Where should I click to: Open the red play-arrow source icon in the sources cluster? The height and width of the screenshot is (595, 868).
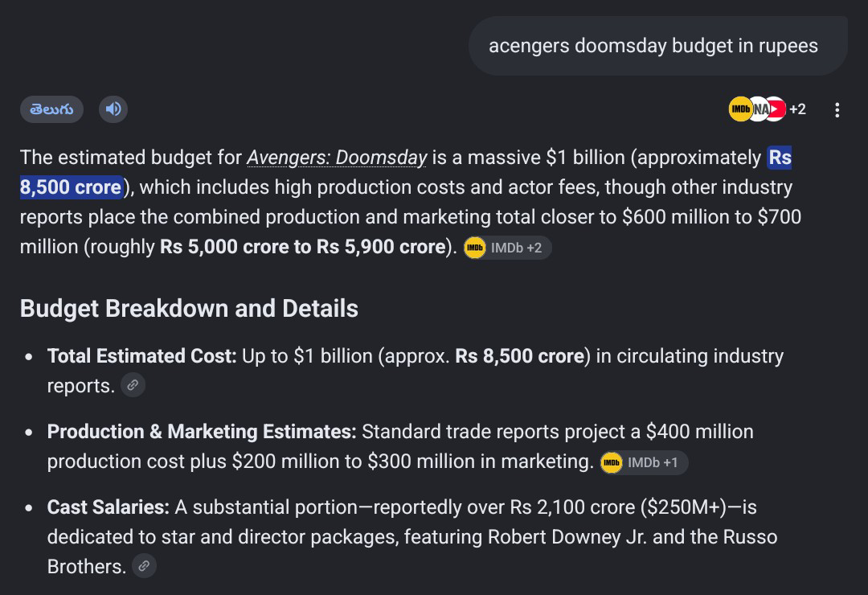point(776,109)
